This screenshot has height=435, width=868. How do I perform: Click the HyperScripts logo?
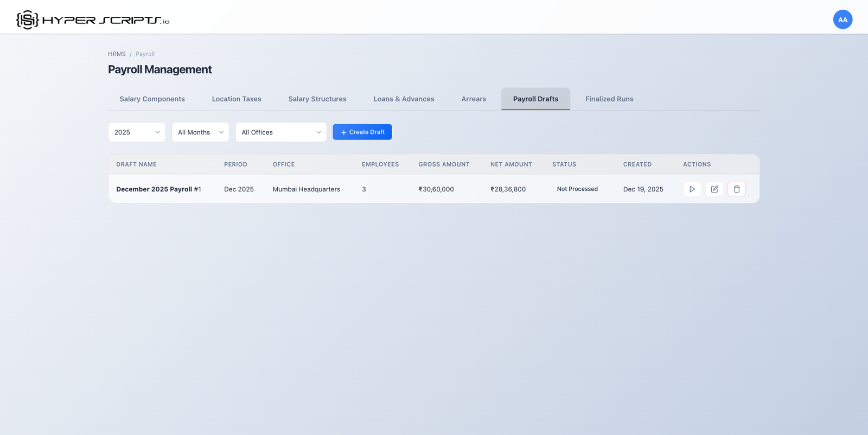click(x=93, y=20)
